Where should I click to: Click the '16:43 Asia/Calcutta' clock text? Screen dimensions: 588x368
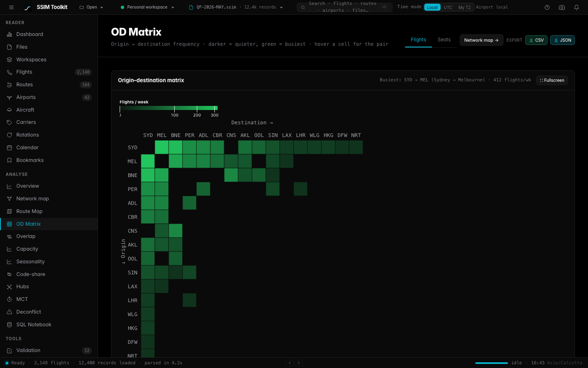(557, 363)
